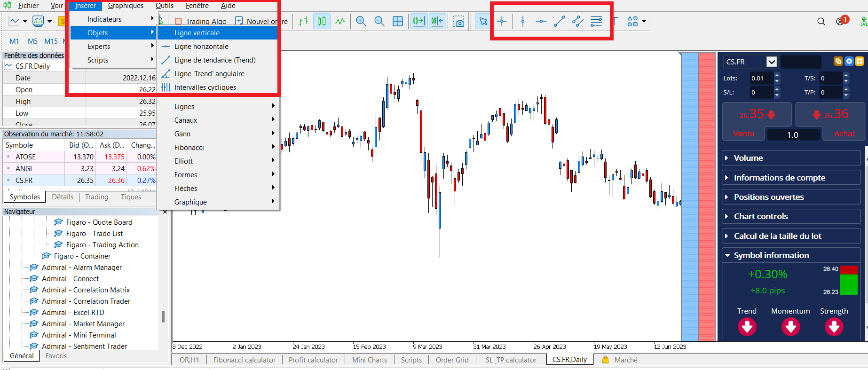Click the blue gear settings icon in trade panel
Viewport: 868px width, 370px height.
click(849, 61)
